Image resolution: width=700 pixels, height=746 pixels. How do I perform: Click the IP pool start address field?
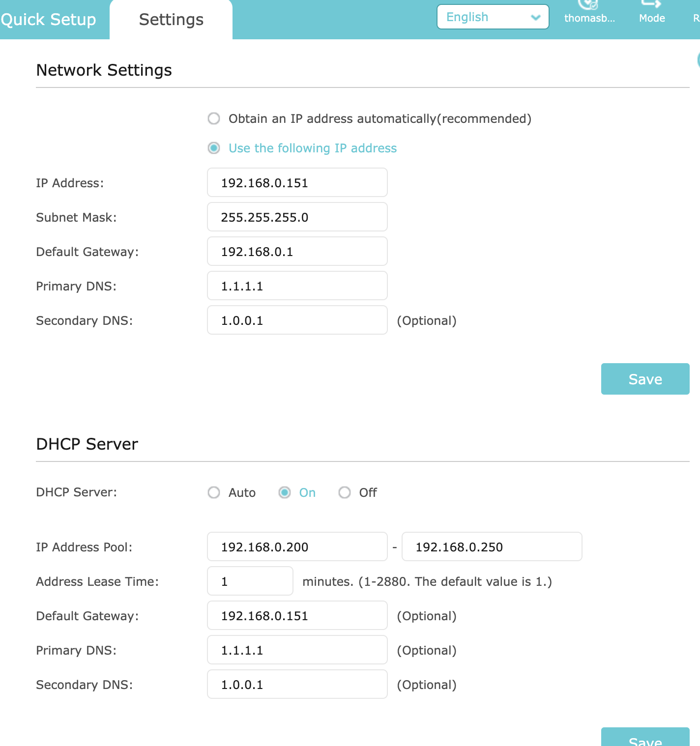point(297,547)
